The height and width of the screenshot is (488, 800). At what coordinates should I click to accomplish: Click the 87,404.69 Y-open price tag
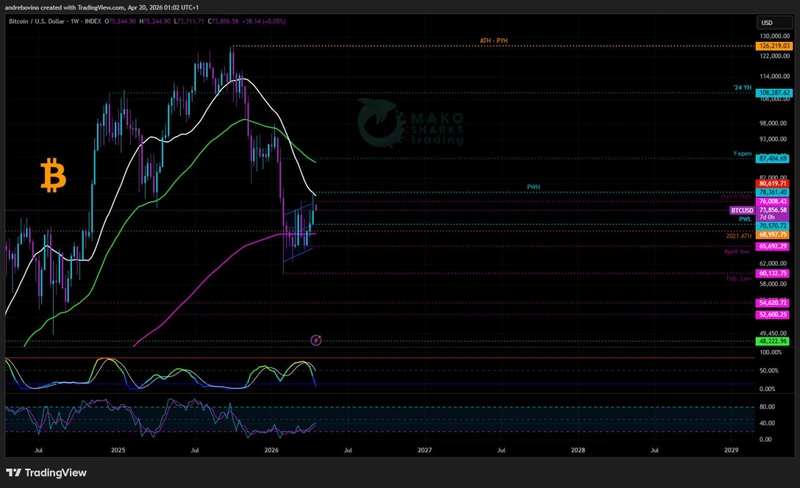774,158
